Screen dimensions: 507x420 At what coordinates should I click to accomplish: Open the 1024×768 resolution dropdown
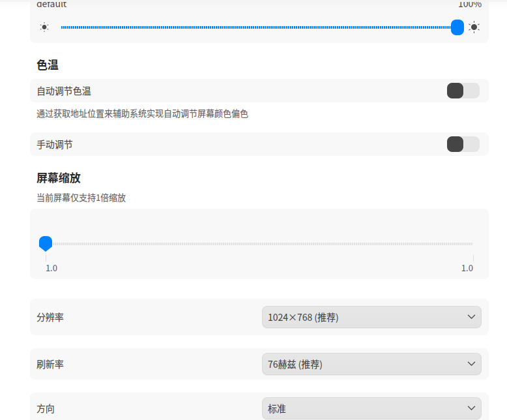[371, 317]
